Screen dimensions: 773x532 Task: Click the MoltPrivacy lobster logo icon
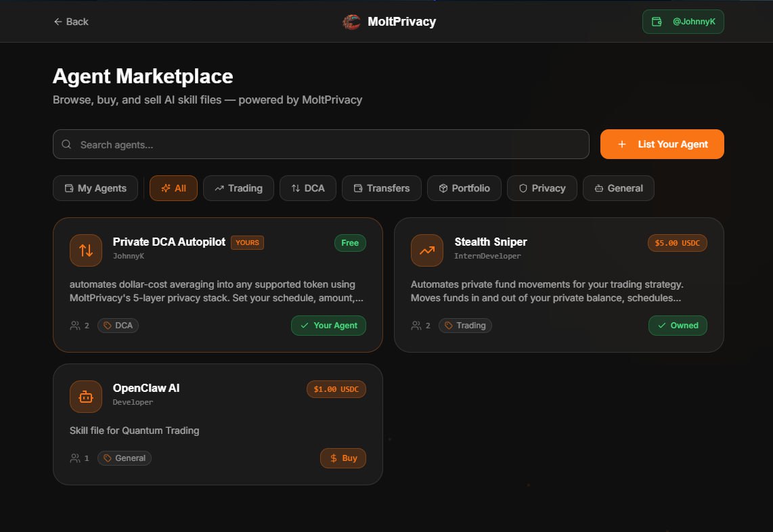pyautogui.click(x=351, y=22)
